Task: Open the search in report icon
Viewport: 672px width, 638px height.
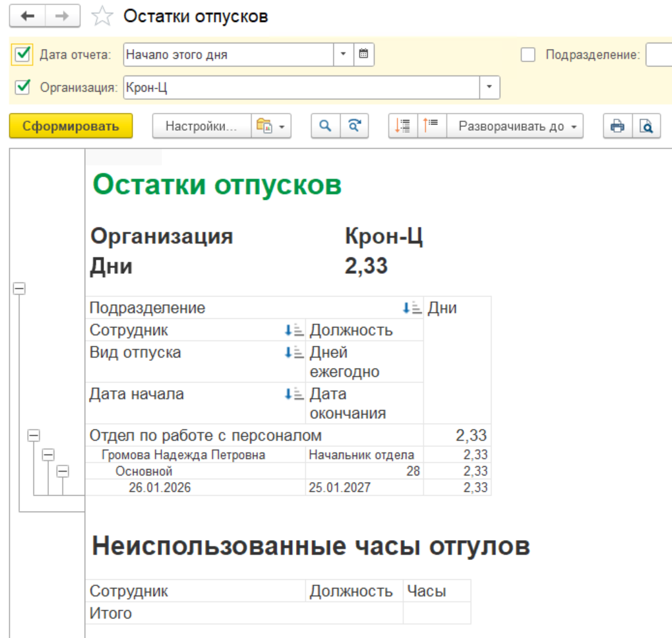Action: 324,126
